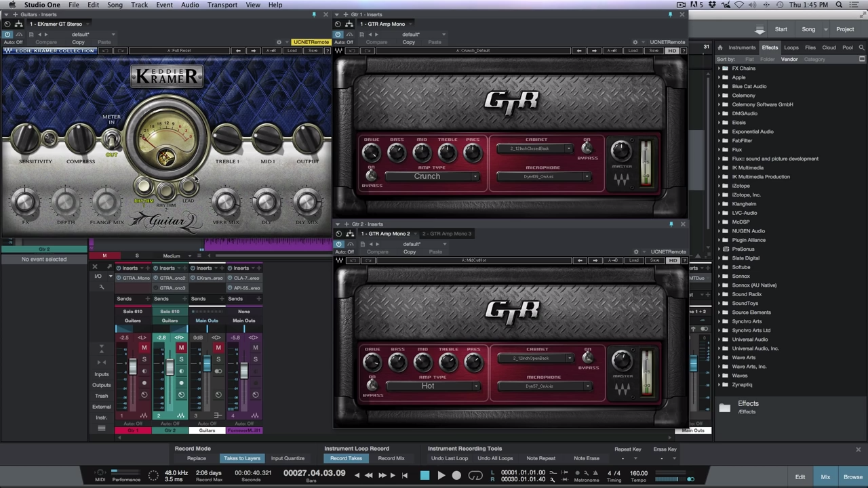Mute the Gtr 1 channel
Screen dimensions: 868x488
(x=144, y=348)
